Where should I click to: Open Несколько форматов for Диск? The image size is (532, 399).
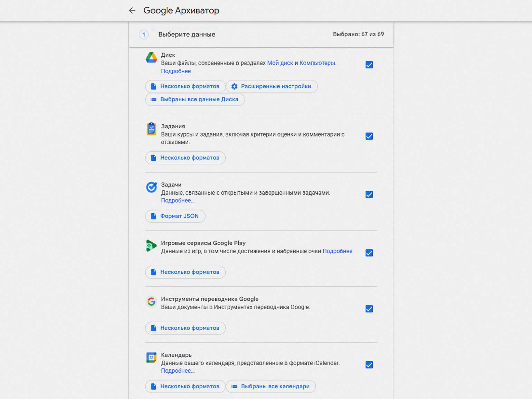[x=185, y=86]
